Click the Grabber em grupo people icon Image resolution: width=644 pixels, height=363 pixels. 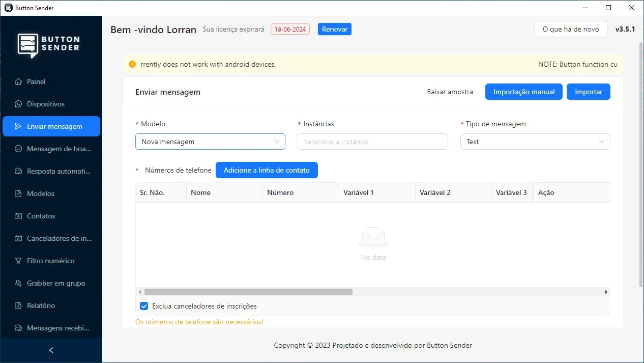(18, 283)
